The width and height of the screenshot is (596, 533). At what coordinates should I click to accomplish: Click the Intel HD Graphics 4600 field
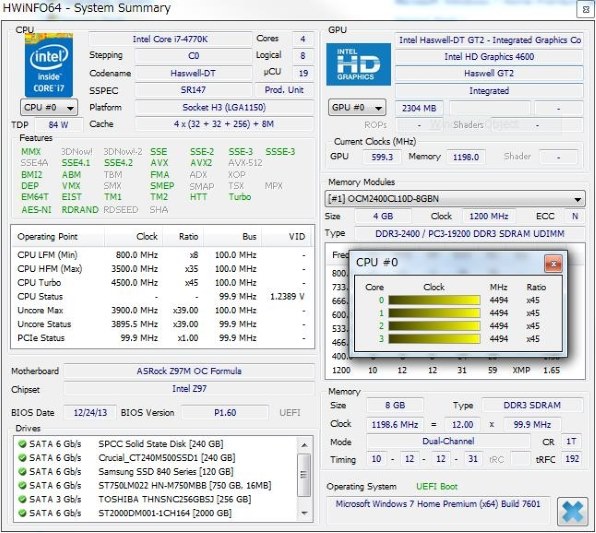tap(489, 57)
